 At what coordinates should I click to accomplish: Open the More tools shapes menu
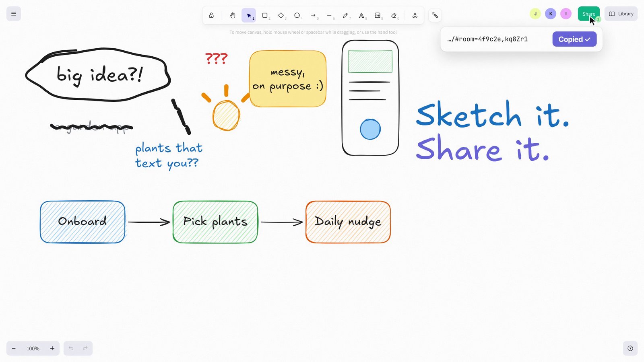(415, 15)
